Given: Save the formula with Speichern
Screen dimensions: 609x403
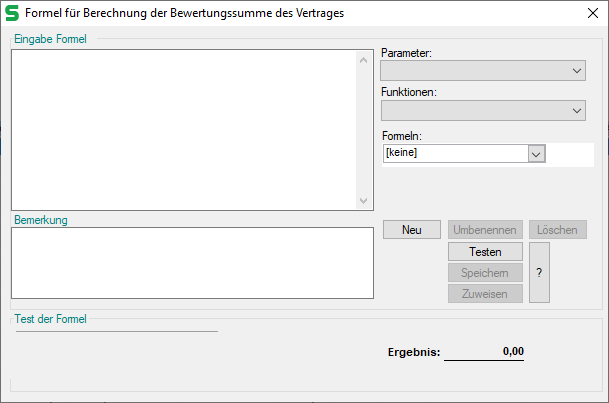Looking at the screenshot, I should point(485,273).
